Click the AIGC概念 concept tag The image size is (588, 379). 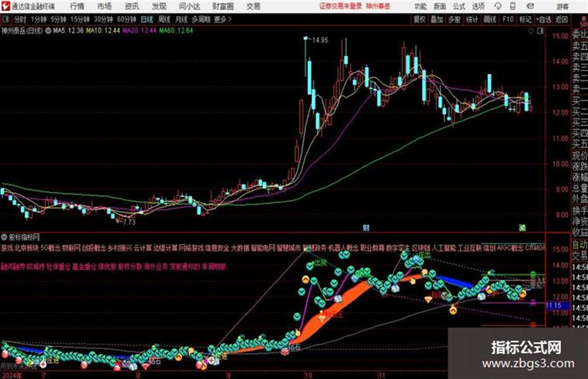pyautogui.click(x=510, y=248)
